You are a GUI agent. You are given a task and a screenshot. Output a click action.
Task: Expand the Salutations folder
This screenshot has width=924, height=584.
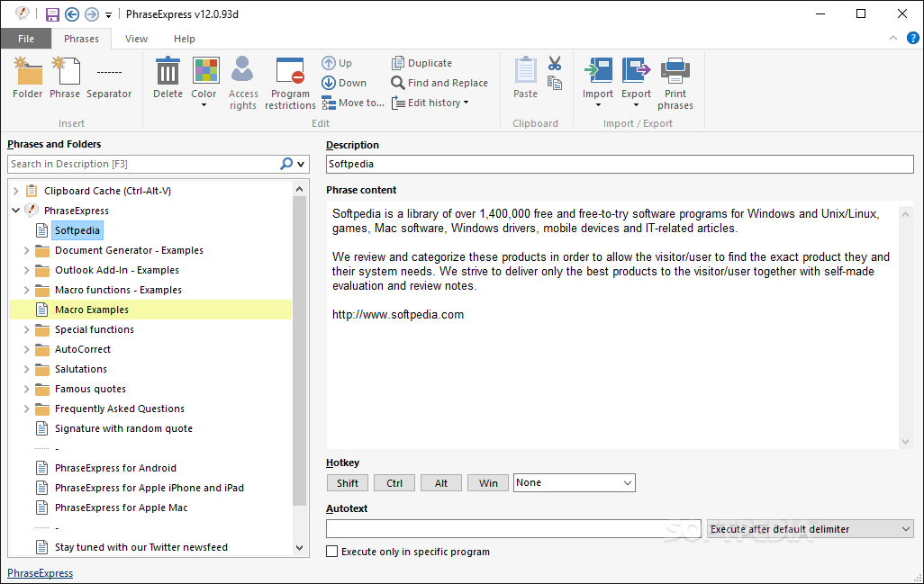26,369
